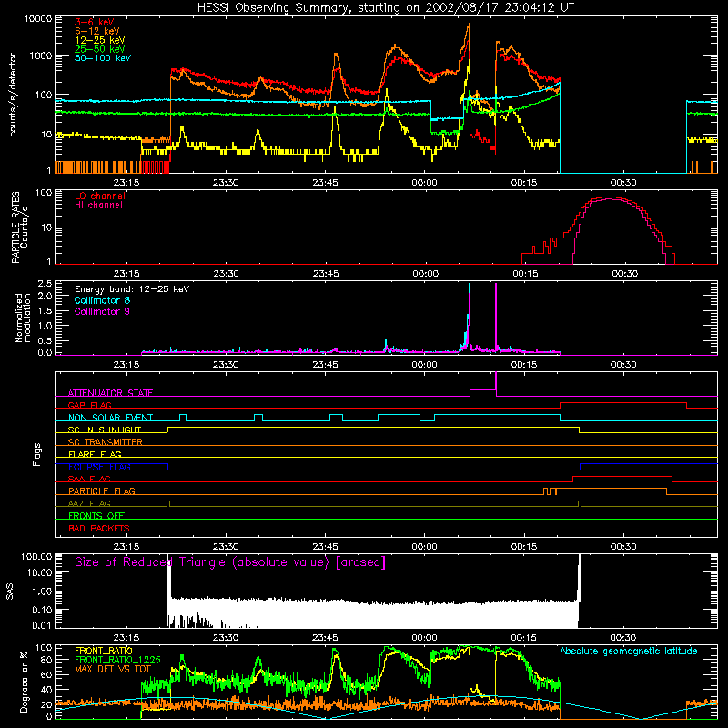The height and width of the screenshot is (728, 728).
Task: Click the 'Absolute geomagnetic latitude' label
Action: coord(629,652)
